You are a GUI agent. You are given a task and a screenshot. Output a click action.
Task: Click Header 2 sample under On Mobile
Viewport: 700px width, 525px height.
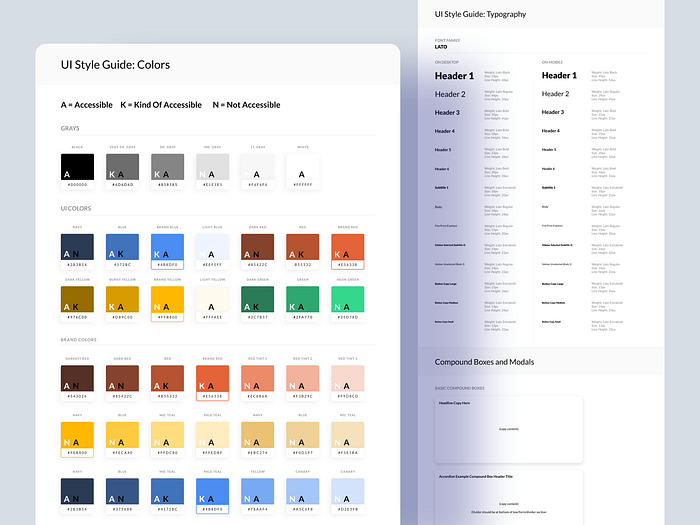(x=555, y=94)
